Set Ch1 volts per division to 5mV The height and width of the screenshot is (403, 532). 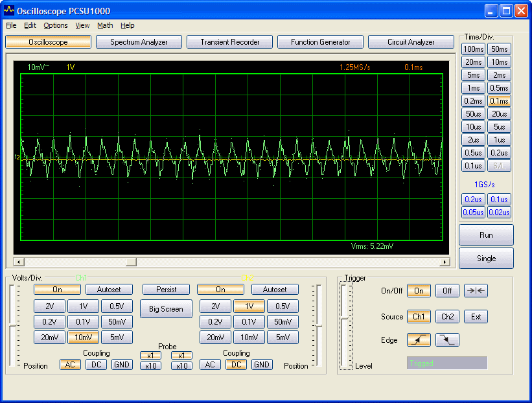point(117,338)
